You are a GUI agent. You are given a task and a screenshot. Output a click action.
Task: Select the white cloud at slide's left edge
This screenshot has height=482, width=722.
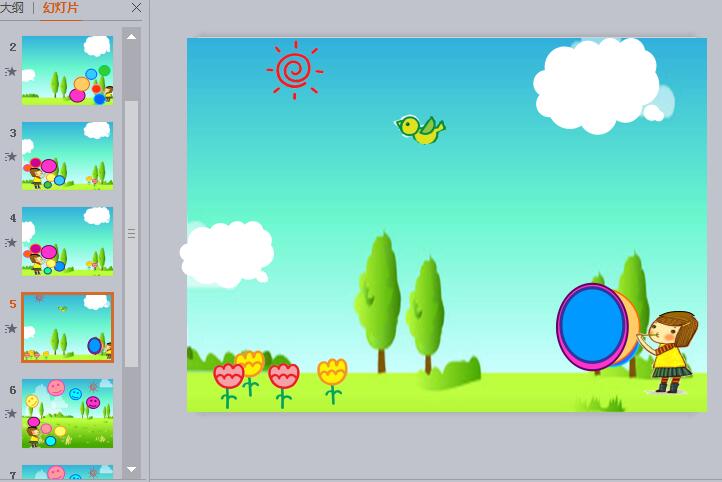pyautogui.click(x=227, y=254)
